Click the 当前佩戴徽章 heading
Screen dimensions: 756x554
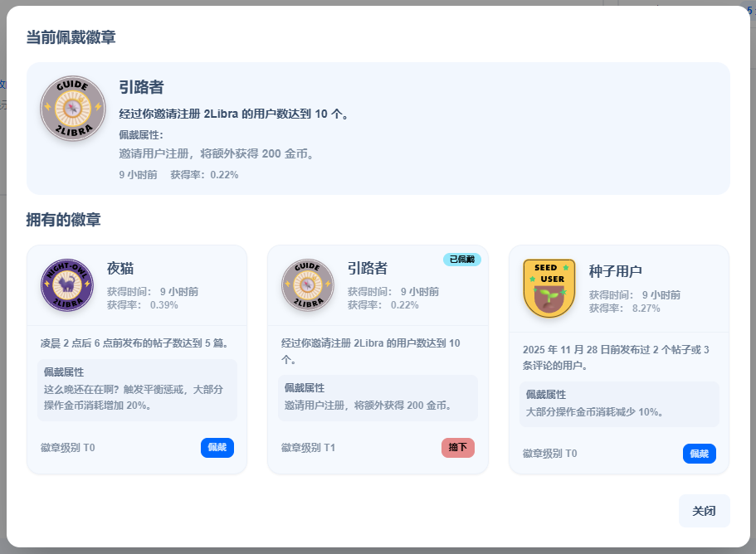[x=71, y=37]
